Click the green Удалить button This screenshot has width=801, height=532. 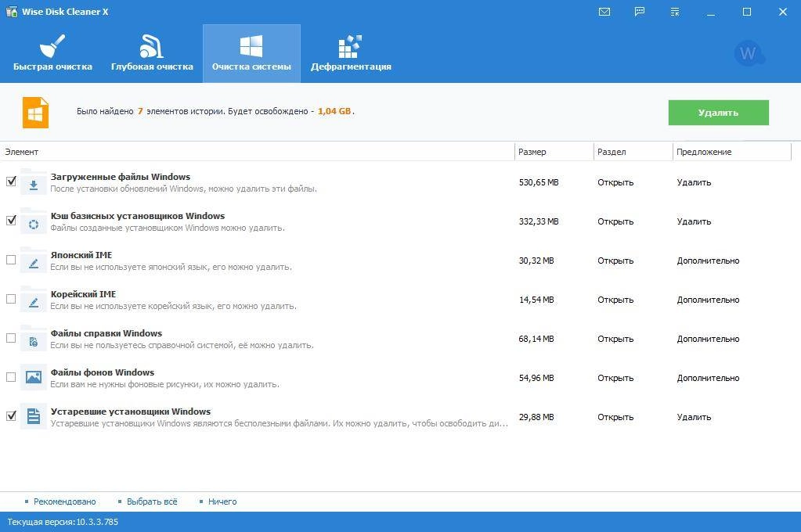pos(718,113)
